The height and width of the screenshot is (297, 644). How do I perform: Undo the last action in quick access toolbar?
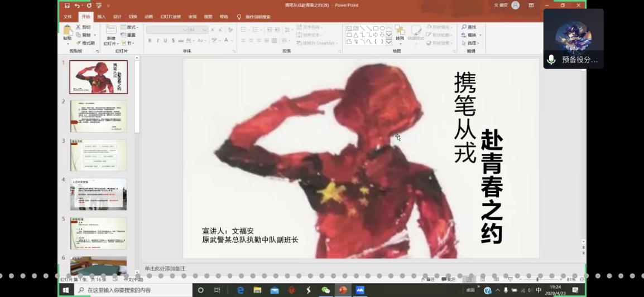[x=77, y=6]
